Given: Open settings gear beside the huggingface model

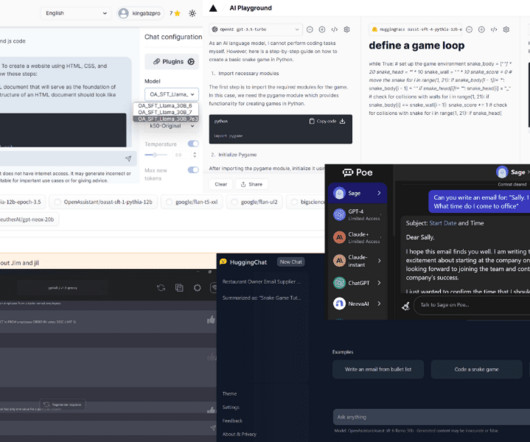Looking at the screenshot, I should click(x=506, y=30).
